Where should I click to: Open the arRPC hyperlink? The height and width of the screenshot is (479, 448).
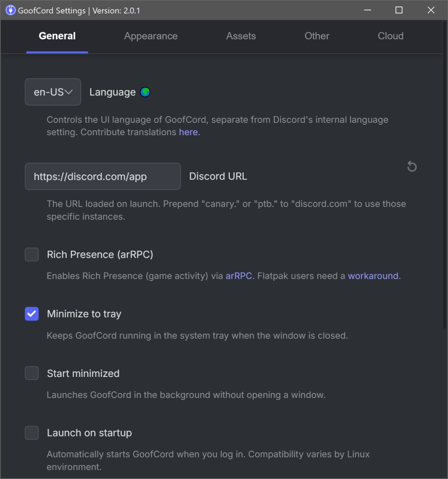[x=238, y=276]
